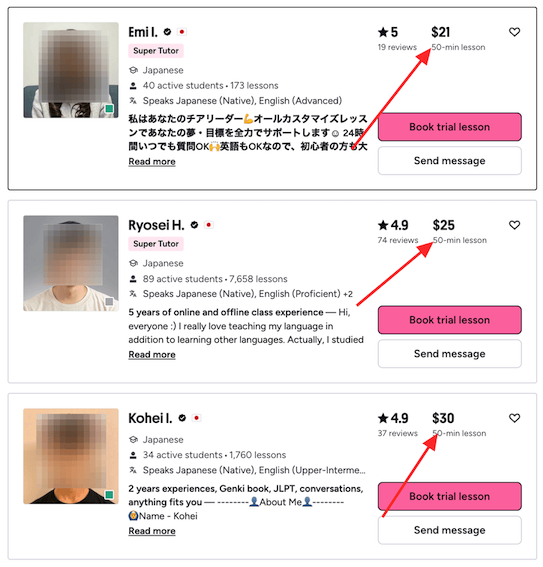Send message to Emi I.

pos(449,161)
